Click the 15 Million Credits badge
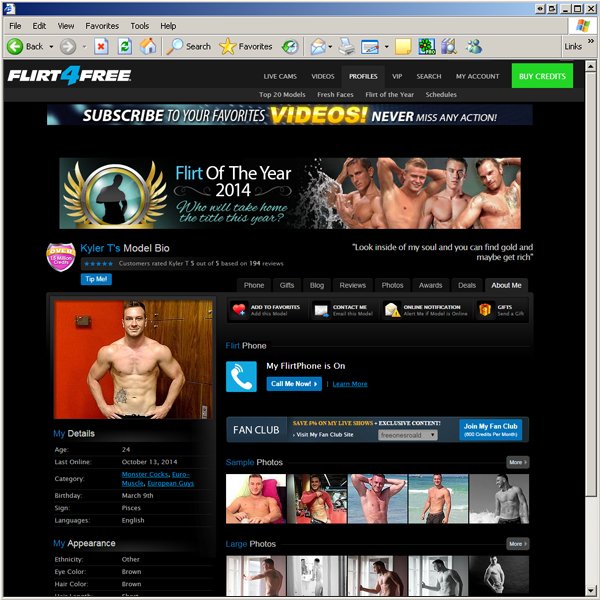This screenshot has width=600, height=600. click(60, 257)
